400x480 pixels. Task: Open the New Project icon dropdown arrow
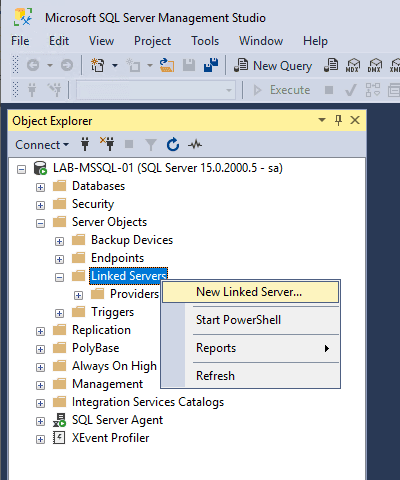coord(115,65)
